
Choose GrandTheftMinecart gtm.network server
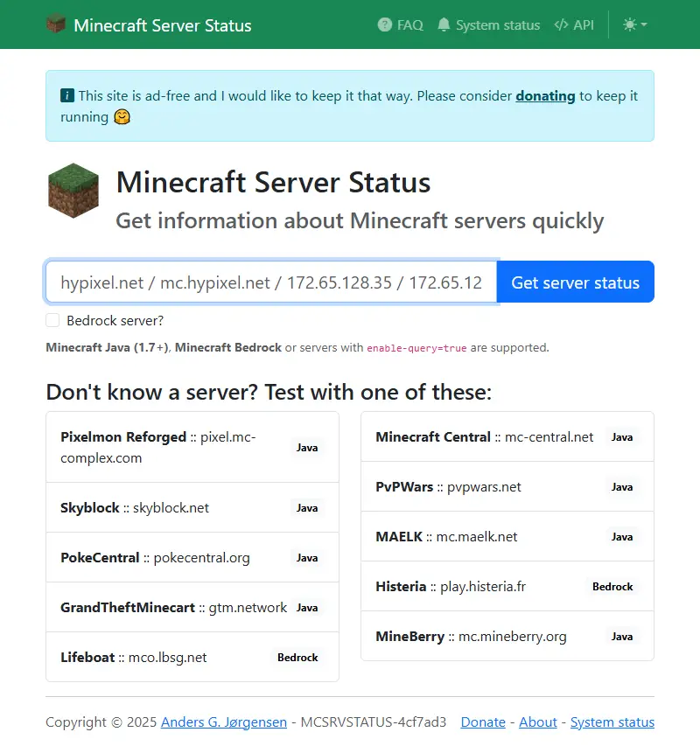(x=192, y=608)
